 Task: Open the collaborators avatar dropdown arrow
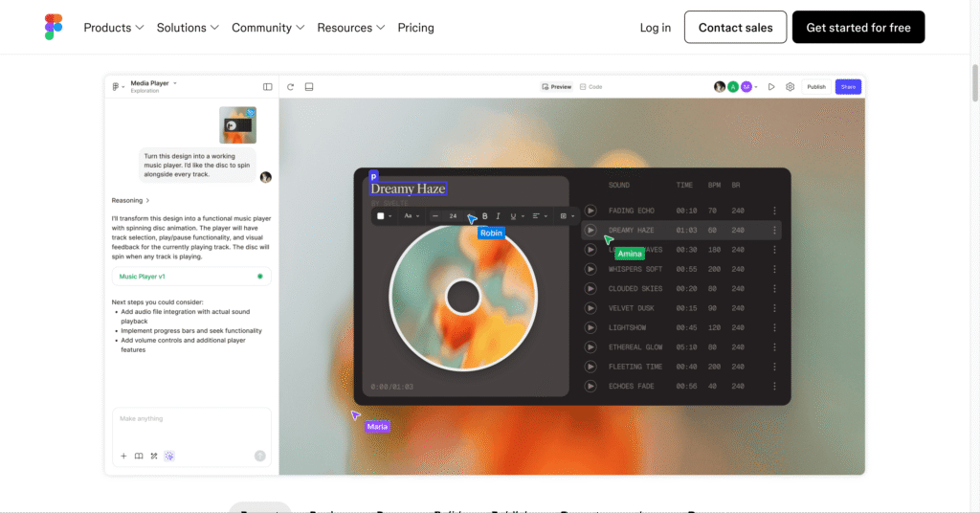pos(756,87)
